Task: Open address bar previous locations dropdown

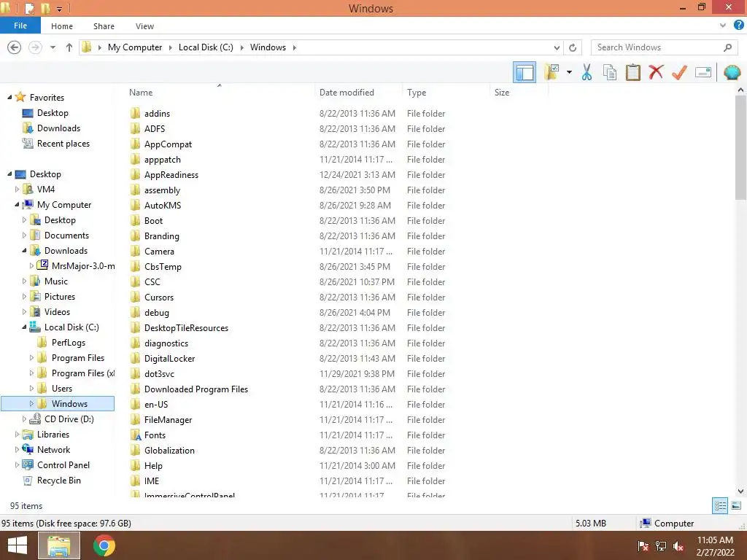Action: tap(557, 47)
